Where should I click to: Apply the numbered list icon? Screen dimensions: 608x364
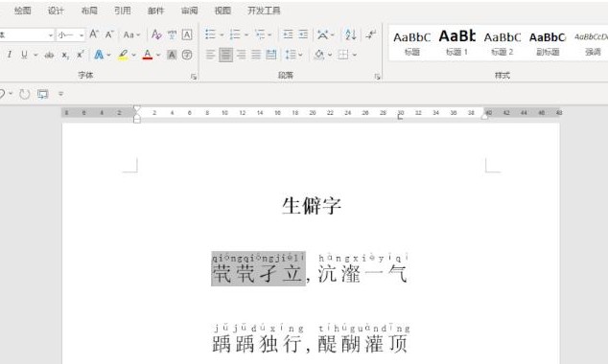[235, 34]
